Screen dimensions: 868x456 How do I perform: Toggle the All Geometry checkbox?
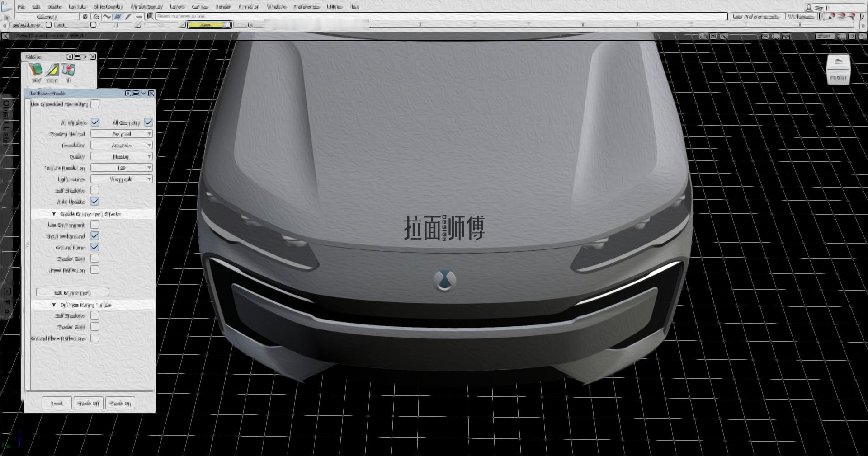pos(148,122)
